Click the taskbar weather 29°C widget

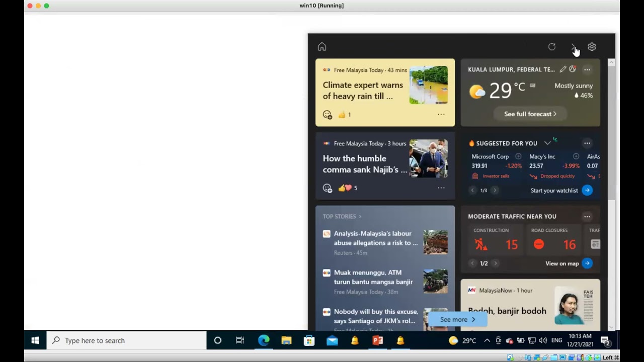(462, 340)
